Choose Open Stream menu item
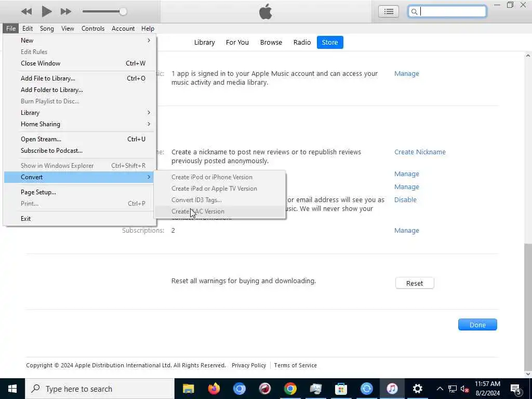The height and width of the screenshot is (399, 532). click(80, 139)
